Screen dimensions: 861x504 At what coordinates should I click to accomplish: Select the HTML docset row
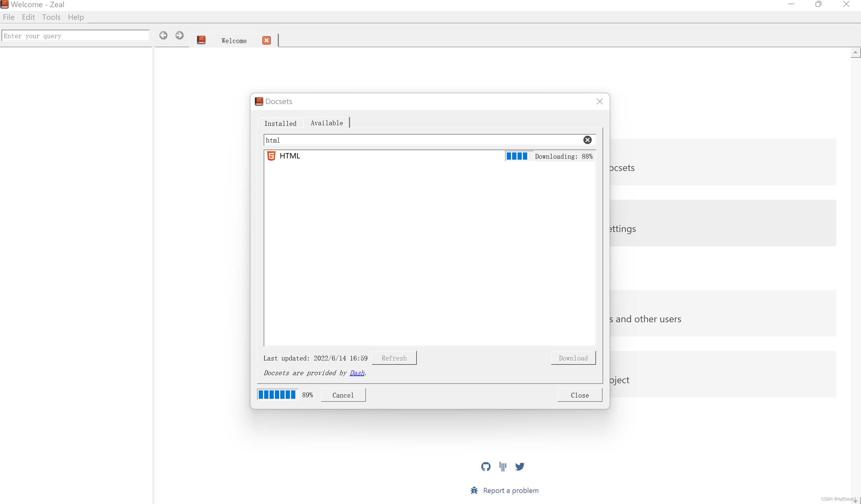[x=430, y=156]
